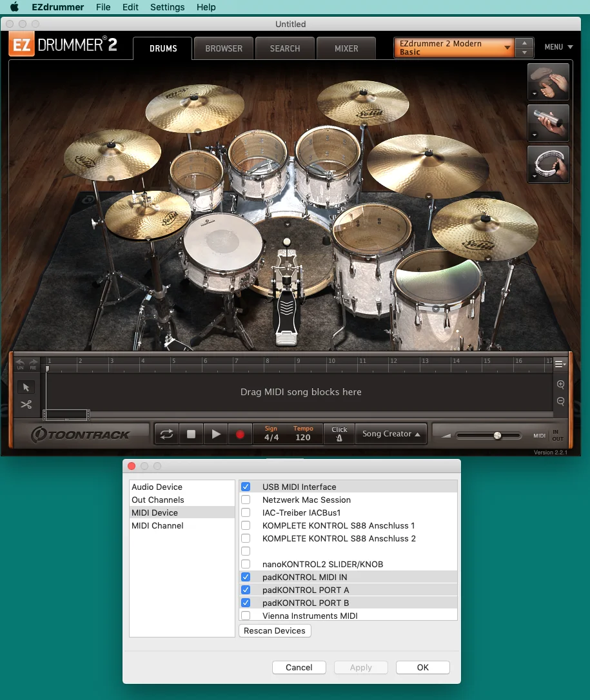Select the next kit preset arrow
This screenshot has height=700, width=590.
tap(524, 52)
